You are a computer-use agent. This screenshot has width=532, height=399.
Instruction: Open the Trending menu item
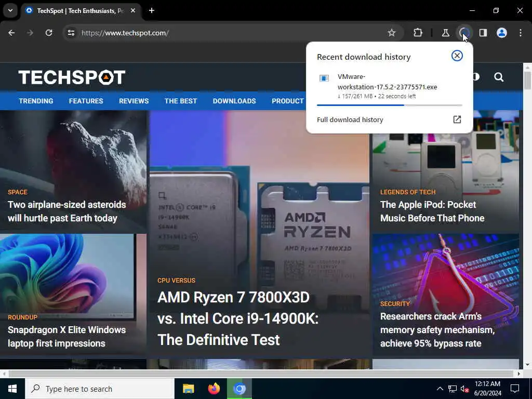(x=36, y=101)
